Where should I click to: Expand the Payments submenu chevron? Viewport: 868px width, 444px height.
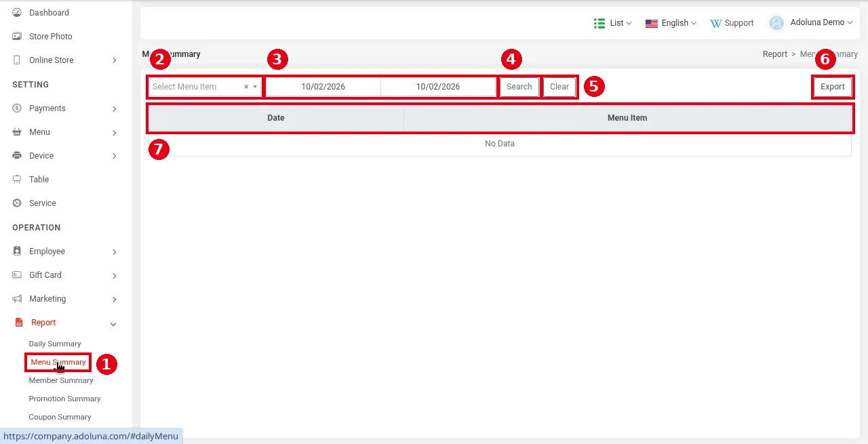114,108
